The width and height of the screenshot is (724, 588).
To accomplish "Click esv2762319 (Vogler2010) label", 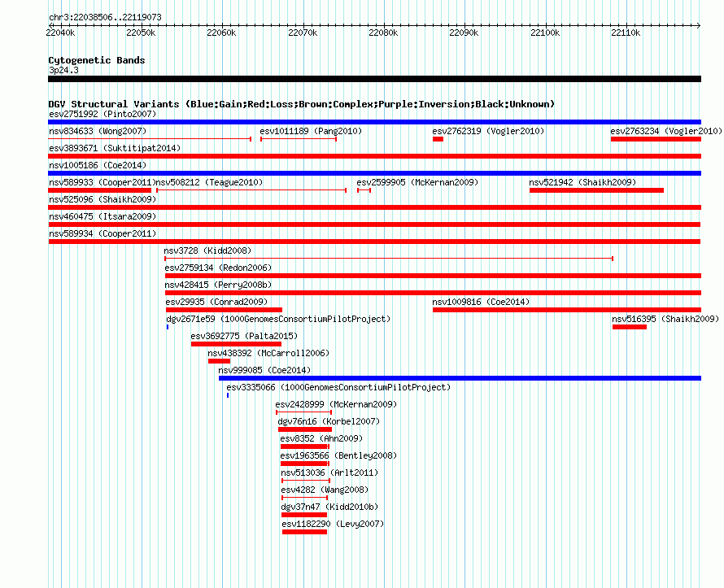I will click(x=488, y=131).
